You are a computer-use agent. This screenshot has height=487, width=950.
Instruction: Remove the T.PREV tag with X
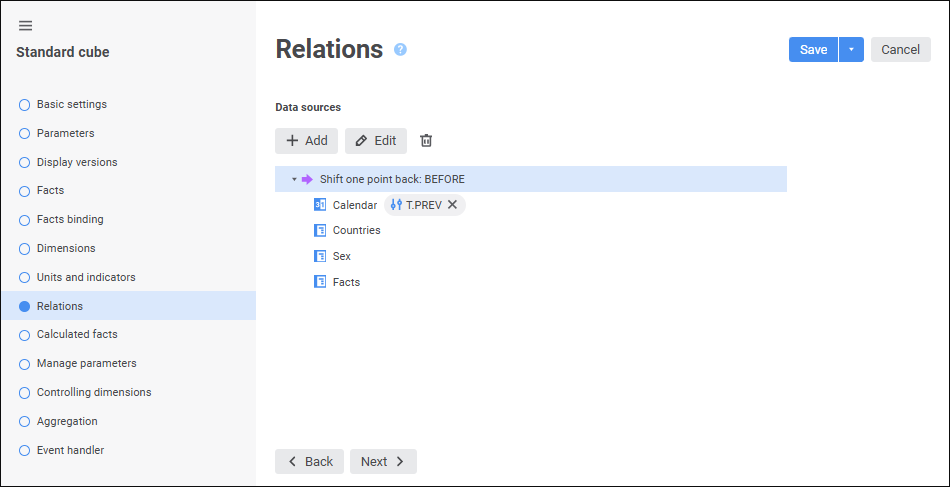(452, 205)
